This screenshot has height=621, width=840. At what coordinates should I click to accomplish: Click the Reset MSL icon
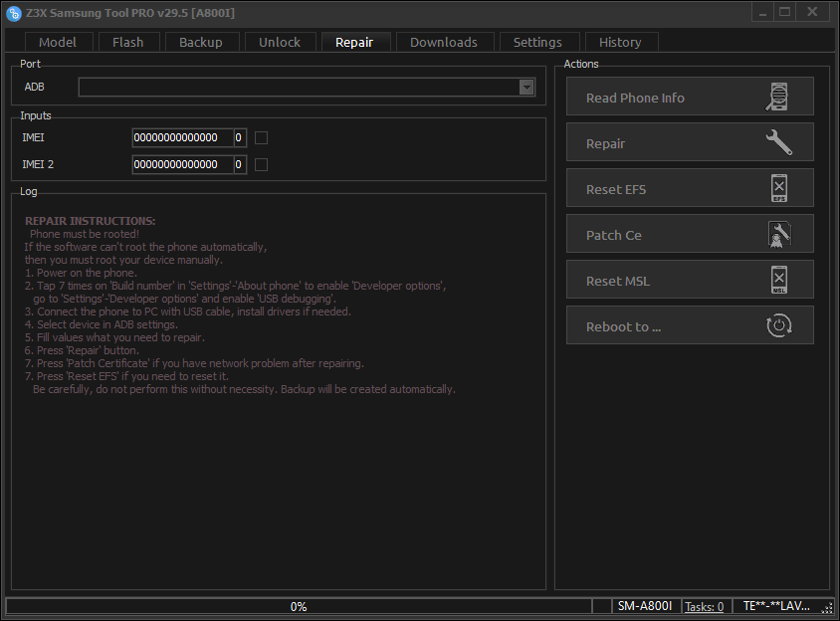779,280
